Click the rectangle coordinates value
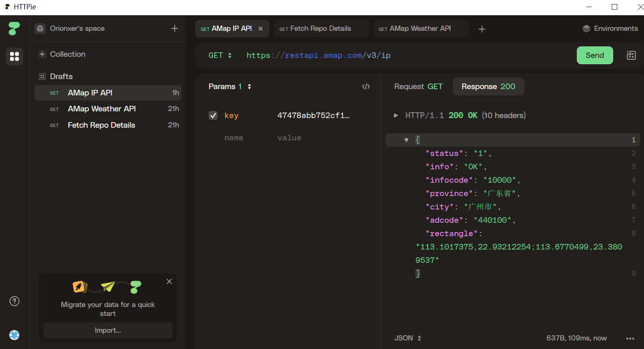The height and width of the screenshot is (349, 644). (x=519, y=254)
